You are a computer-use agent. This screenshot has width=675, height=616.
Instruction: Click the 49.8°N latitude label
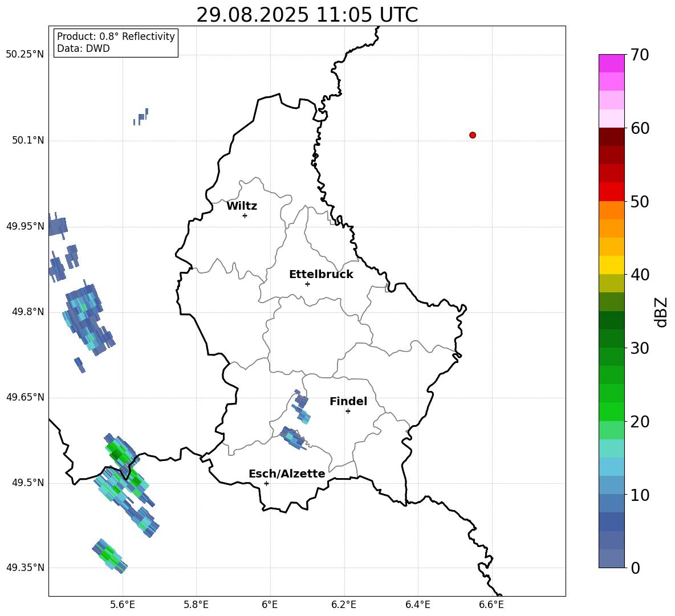(28, 312)
